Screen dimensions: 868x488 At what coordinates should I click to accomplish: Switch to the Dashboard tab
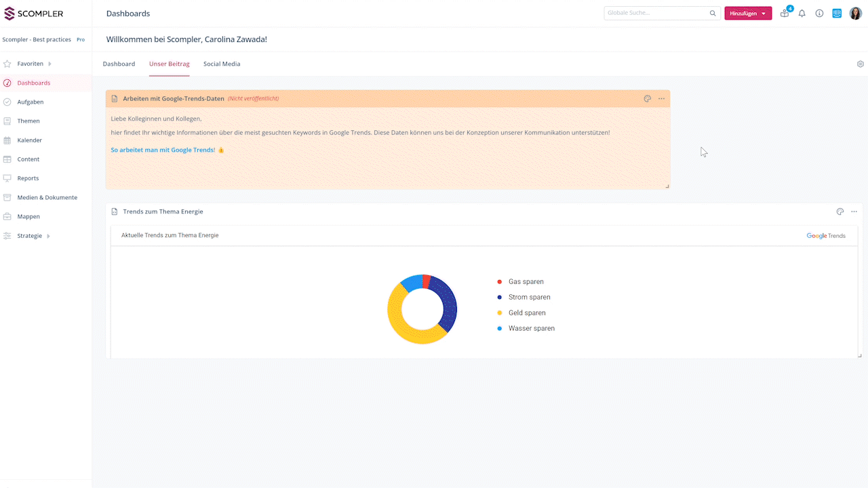pyautogui.click(x=119, y=63)
